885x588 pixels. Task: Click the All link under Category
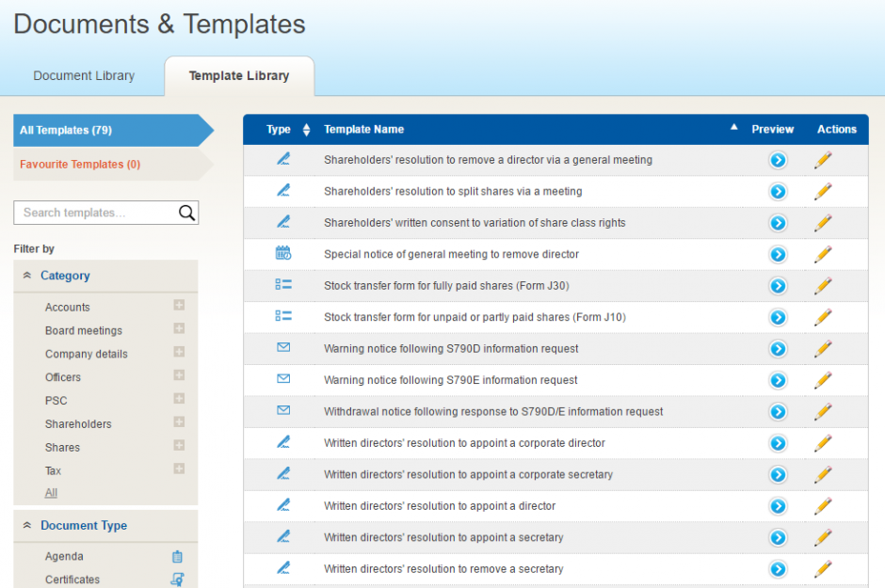click(51, 493)
